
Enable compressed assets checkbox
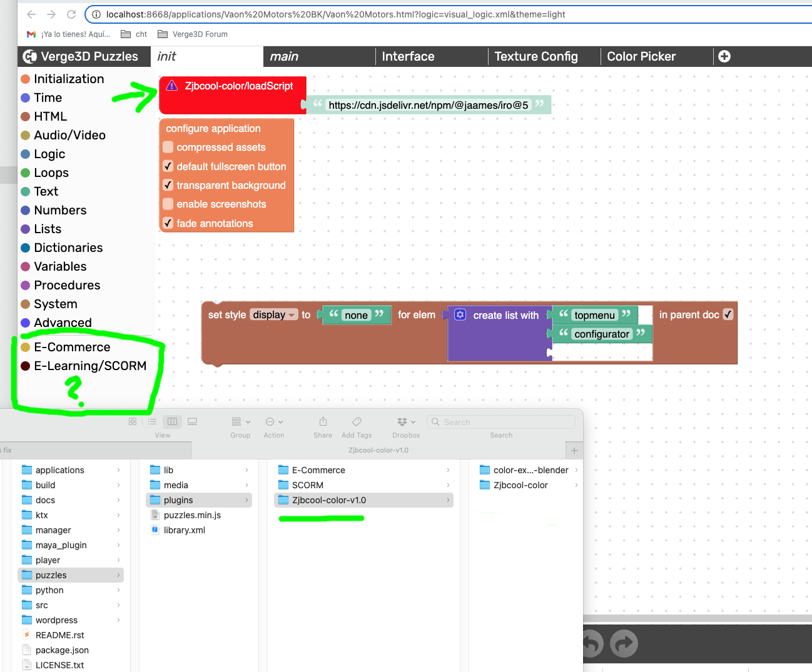point(168,147)
